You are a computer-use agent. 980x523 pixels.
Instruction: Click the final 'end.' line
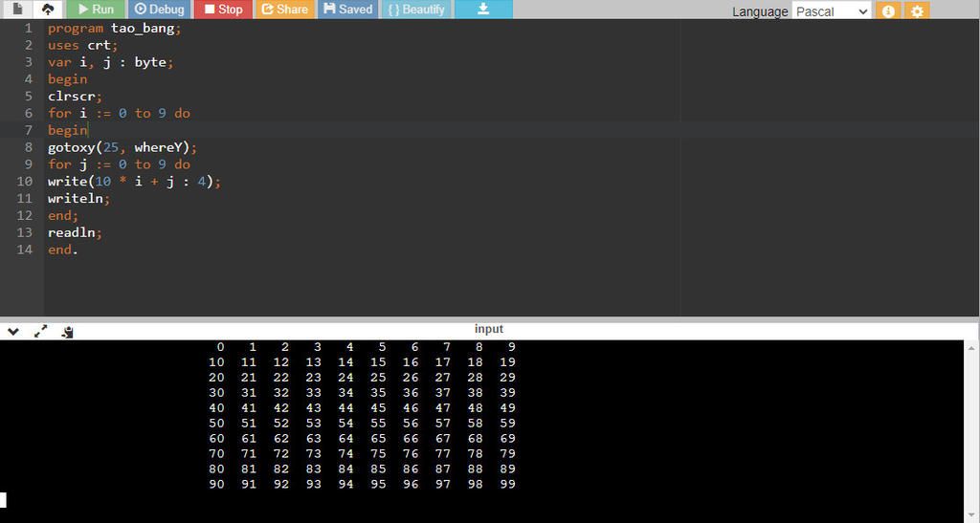(63, 250)
